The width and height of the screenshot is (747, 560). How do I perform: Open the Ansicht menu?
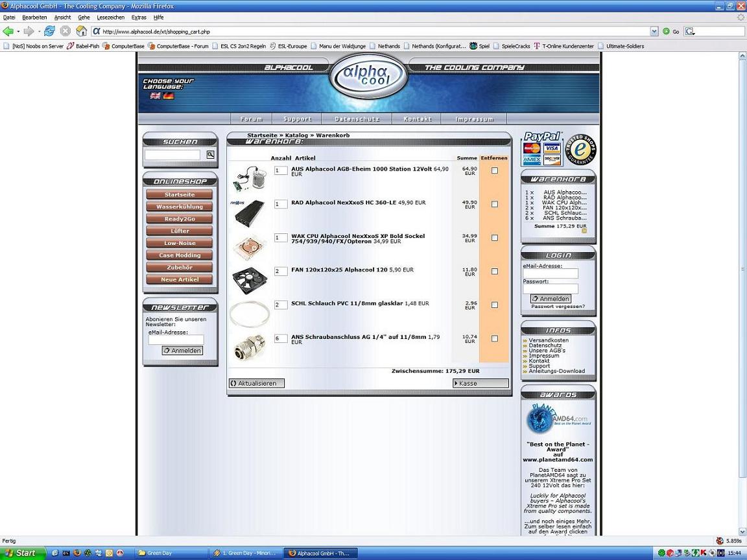coord(62,17)
